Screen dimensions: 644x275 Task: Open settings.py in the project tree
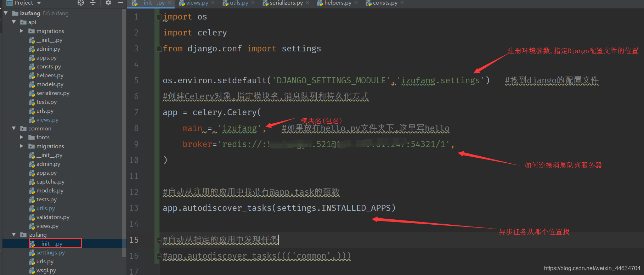tap(51, 252)
